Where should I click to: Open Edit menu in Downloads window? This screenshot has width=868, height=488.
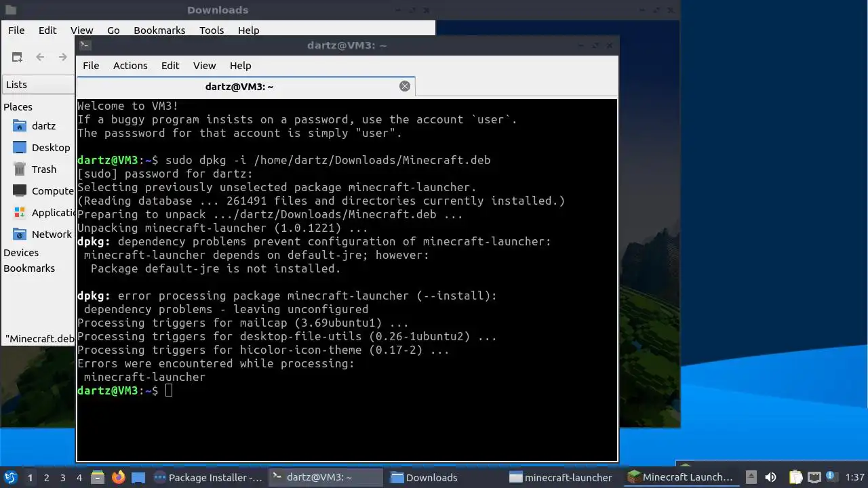tap(47, 30)
